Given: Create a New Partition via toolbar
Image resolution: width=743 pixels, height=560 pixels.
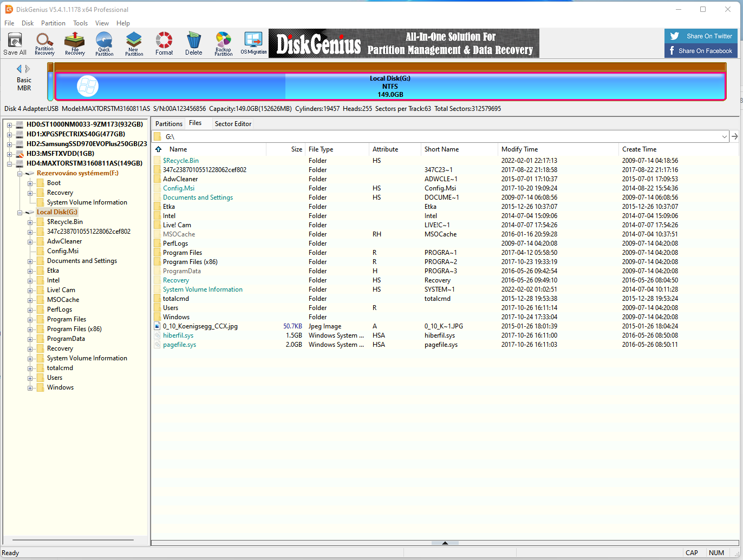Looking at the screenshot, I should tap(134, 44).
